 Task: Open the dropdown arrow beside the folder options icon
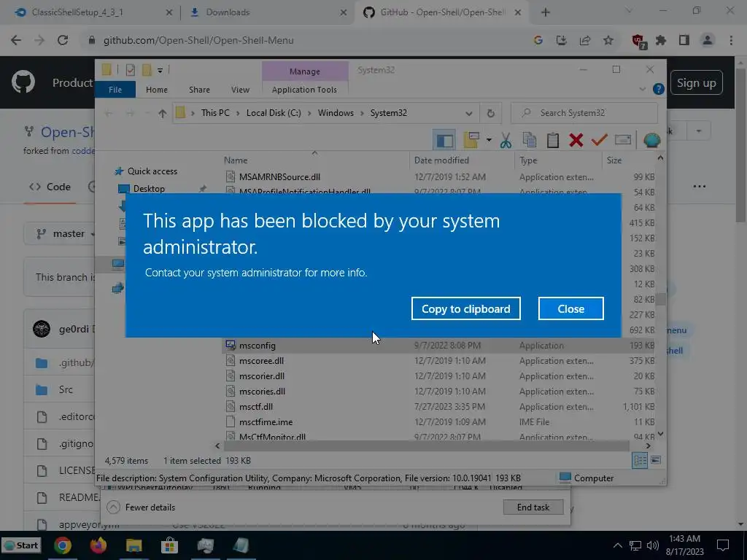point(489,140)
